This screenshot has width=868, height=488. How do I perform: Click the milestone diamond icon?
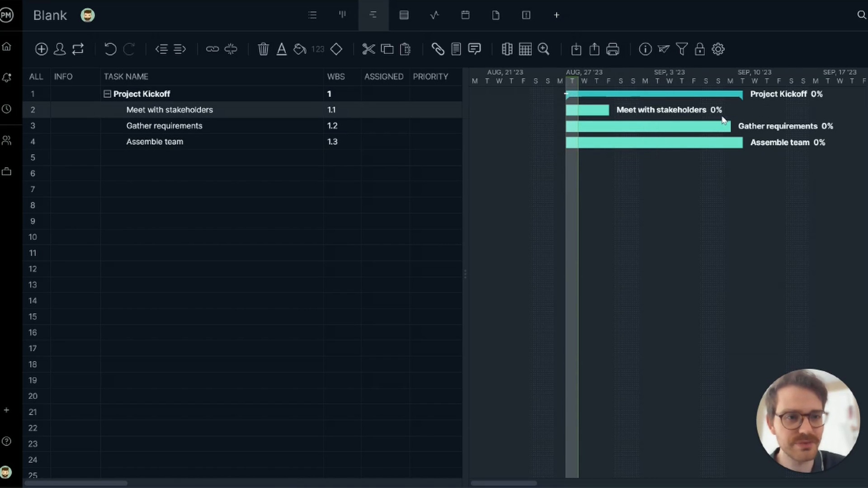[336, 49]
